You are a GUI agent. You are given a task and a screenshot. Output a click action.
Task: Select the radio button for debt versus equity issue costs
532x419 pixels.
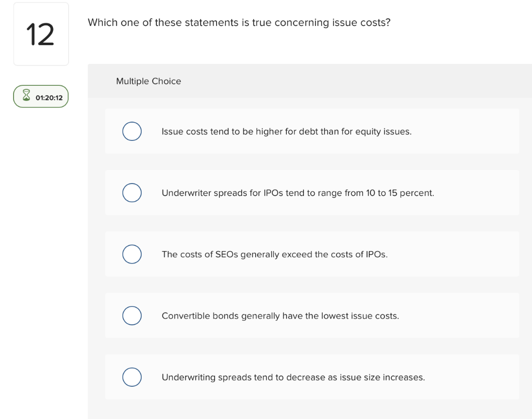132,132
